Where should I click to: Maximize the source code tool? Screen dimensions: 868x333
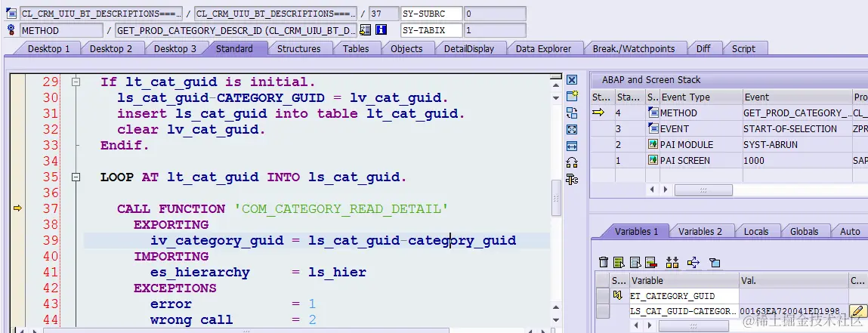coord(572,129)
